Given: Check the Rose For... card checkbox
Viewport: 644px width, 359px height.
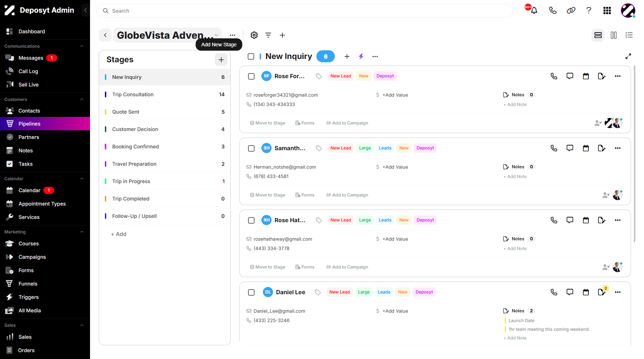Looking at the screenshot, I should pos(251,76).
